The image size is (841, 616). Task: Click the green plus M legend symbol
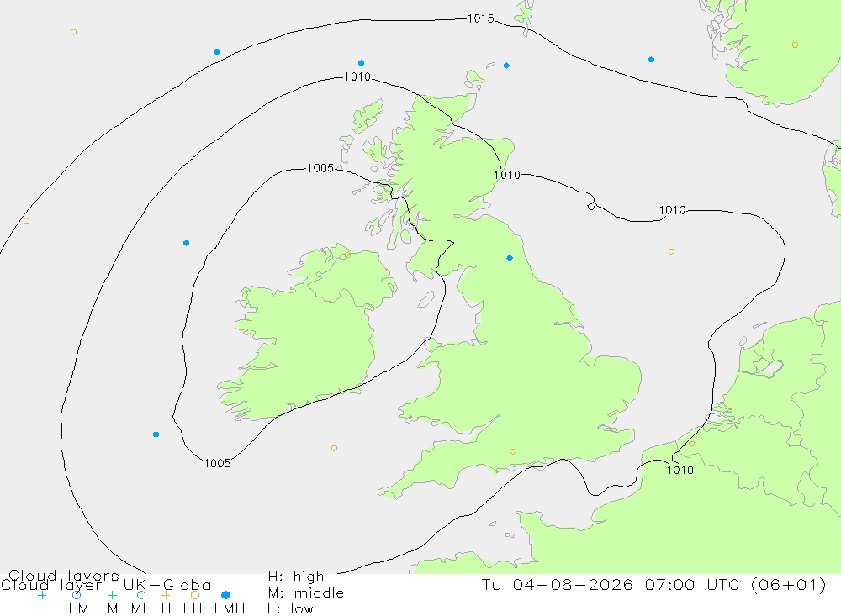(x=112, y=595)
